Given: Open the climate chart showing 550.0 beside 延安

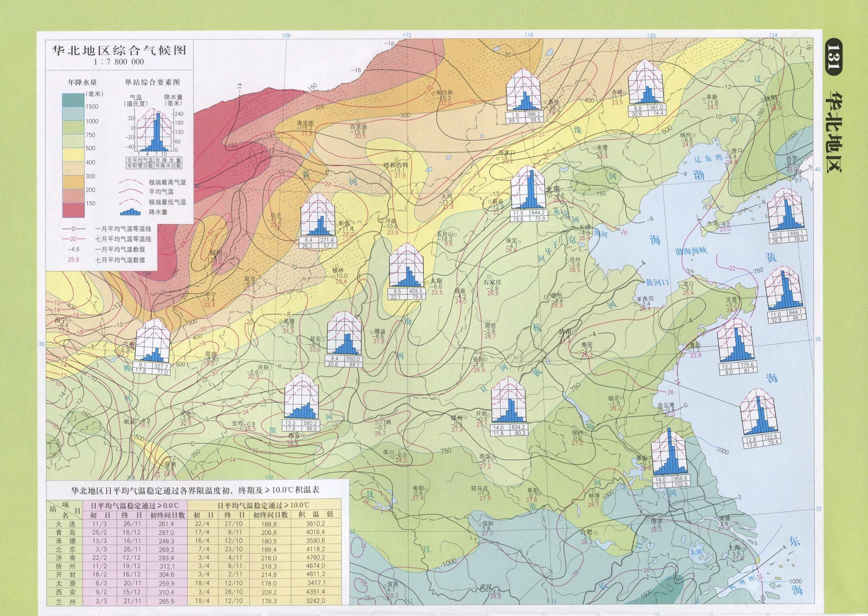Looking at the screenshot, I should coord(344,339).
